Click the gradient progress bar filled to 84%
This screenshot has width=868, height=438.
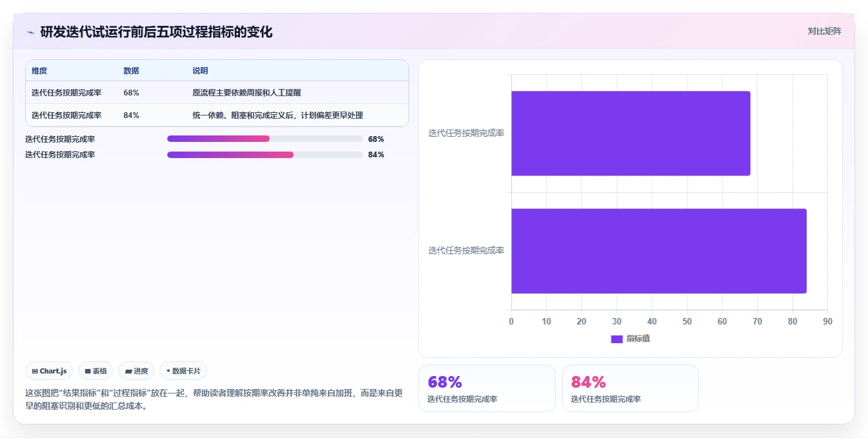point(265,155)
